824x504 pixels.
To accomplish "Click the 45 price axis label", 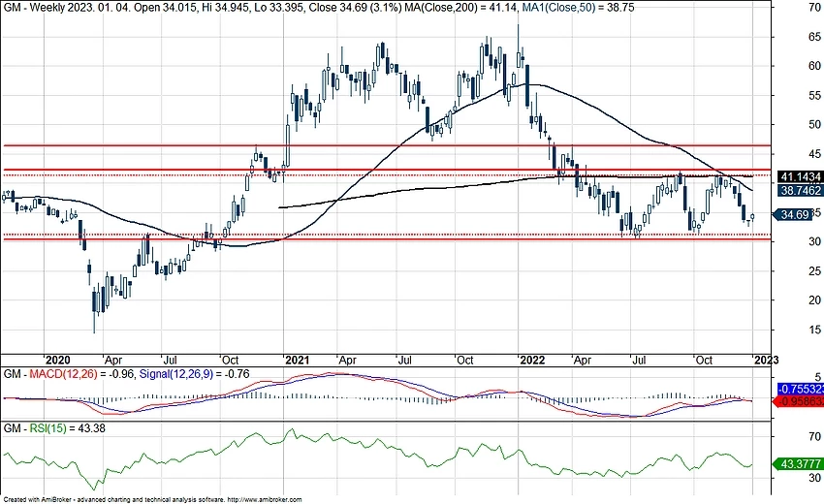I will (x=814, y=154).
